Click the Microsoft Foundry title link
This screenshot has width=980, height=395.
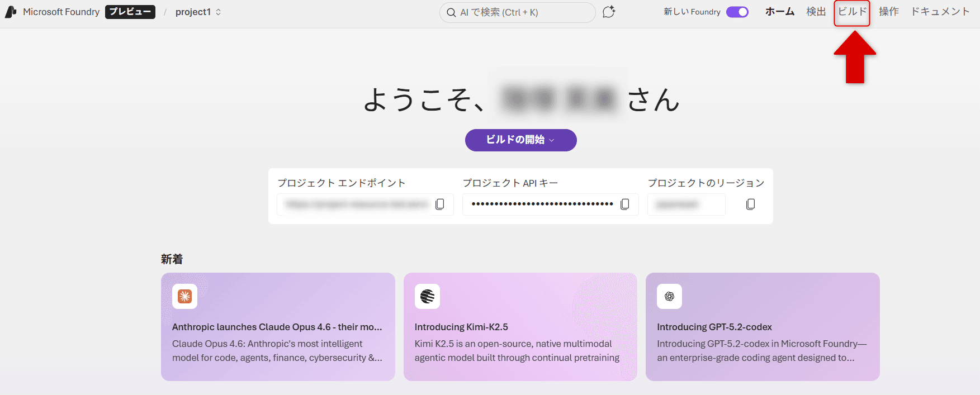61,12
